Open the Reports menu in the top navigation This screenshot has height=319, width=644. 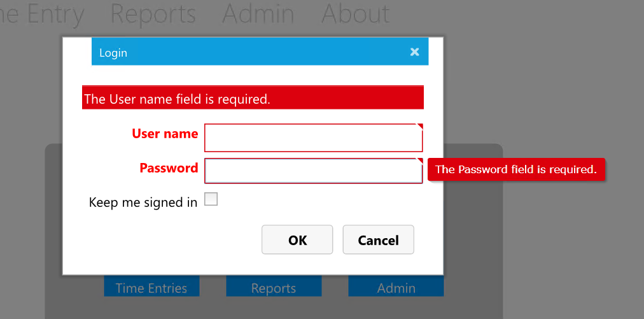153,13
